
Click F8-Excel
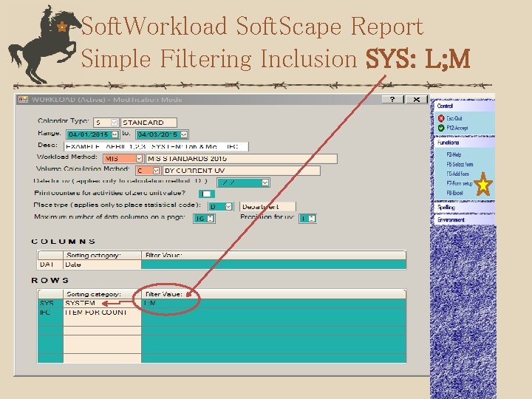point(454,193)
